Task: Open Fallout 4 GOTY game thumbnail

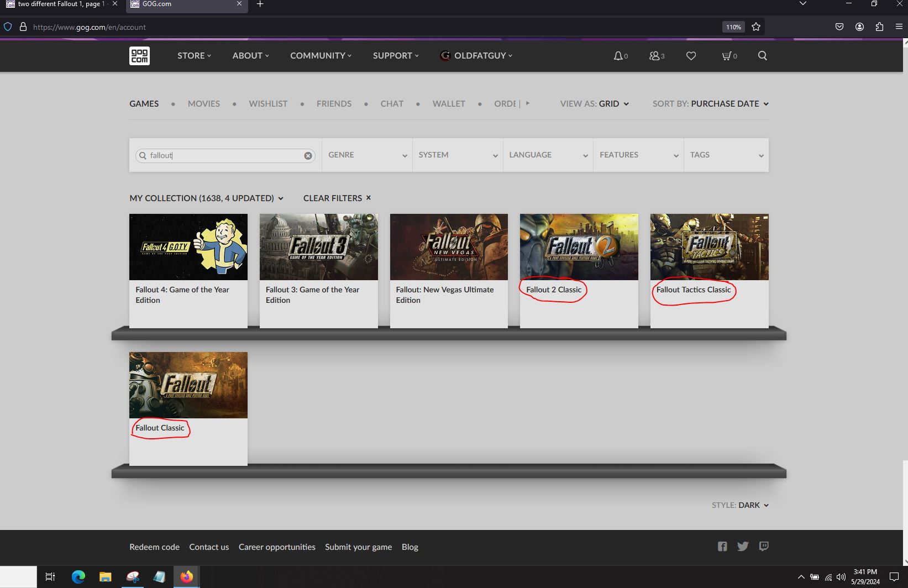Action: pyautogui.click(x=188, y=247)
